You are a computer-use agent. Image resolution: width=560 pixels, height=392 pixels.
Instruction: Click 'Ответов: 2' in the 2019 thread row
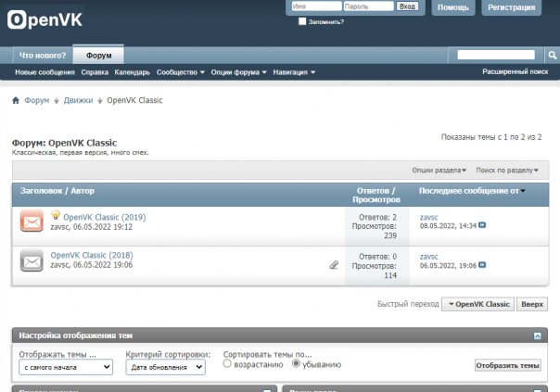pos(377,217)
